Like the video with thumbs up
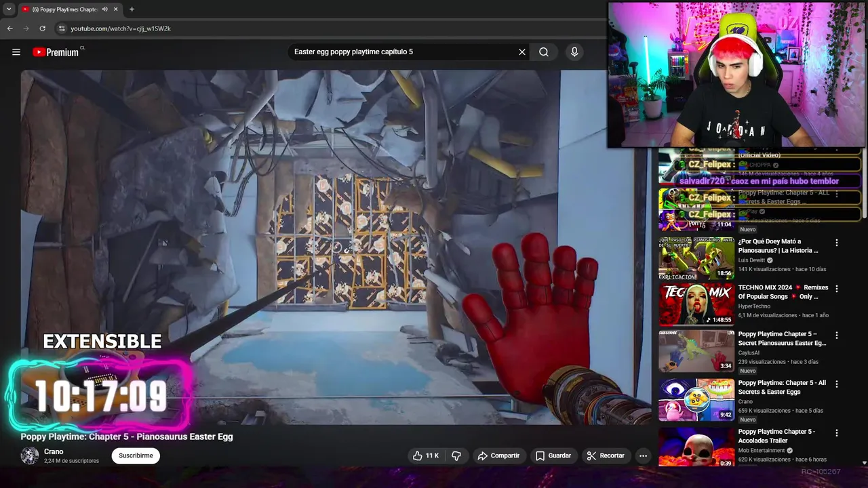Viewport: 868px width, 488px height. 425,455
